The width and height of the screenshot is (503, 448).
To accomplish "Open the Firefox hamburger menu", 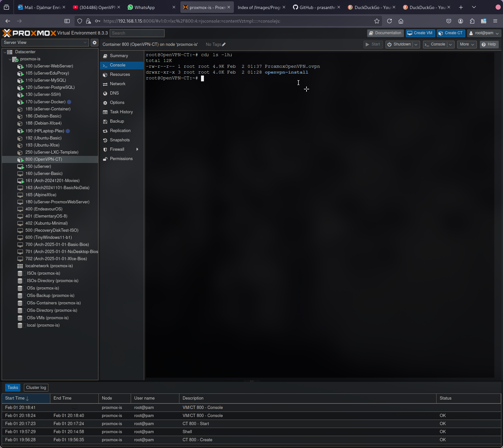I will click(x=495, y=21).
